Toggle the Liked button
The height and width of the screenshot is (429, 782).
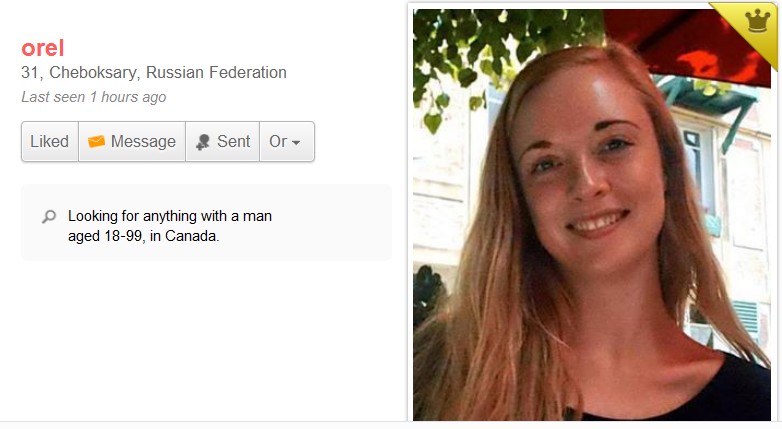click(x=50, y=141)
